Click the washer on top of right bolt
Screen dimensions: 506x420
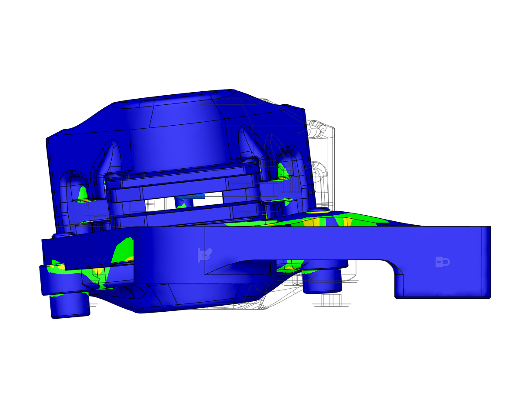point(317,210)
